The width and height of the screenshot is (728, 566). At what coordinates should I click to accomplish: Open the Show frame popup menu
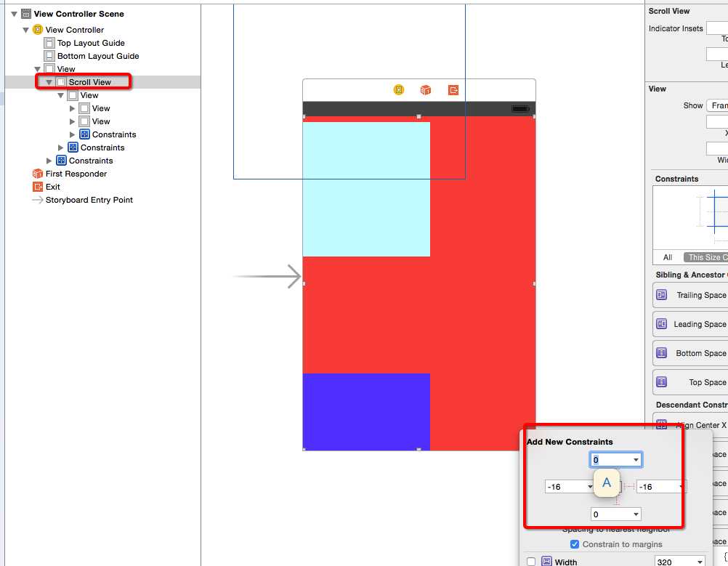717,106
